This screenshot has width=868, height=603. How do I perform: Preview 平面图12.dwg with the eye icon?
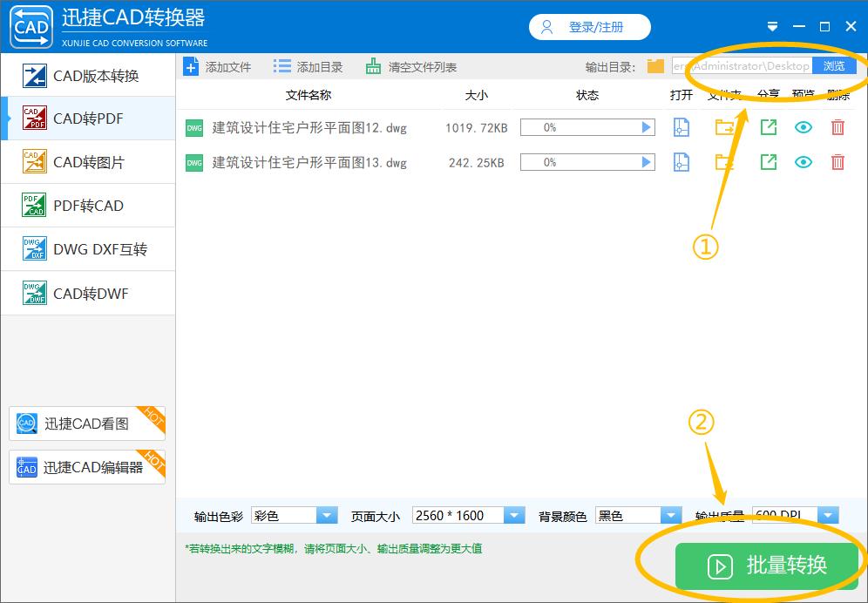[x=803, y=127]
